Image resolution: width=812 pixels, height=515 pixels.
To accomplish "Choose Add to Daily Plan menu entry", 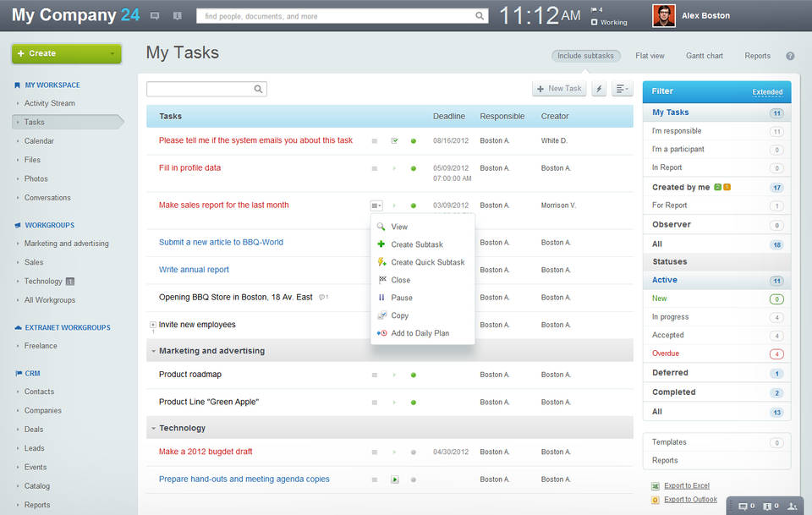I will coord(420,333).
